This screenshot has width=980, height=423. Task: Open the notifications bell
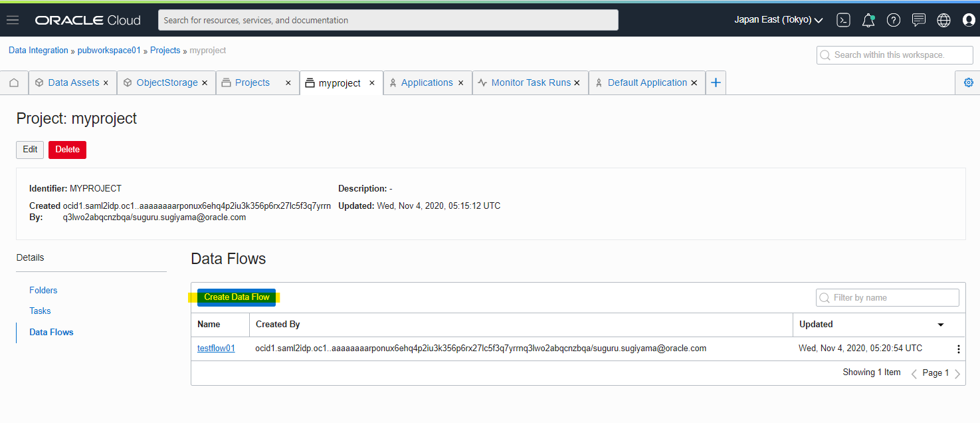coord(868,20)
